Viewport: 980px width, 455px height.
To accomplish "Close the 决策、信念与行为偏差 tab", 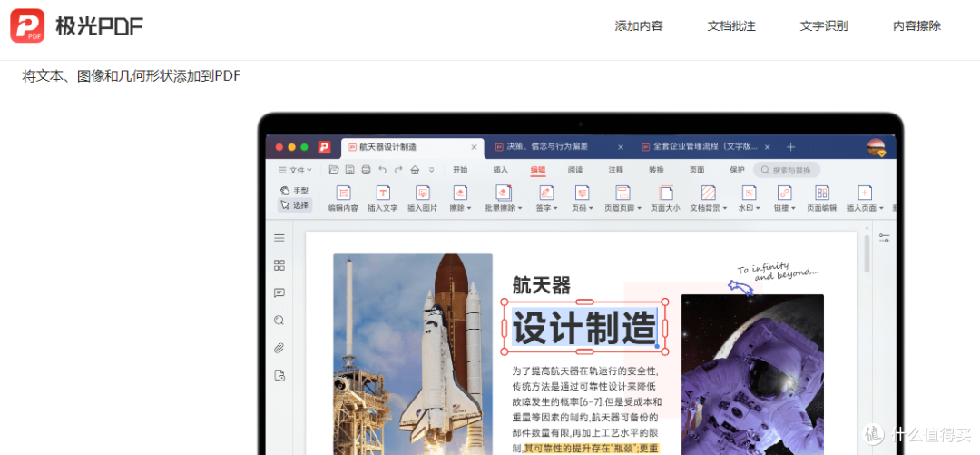I will [621, 147].
